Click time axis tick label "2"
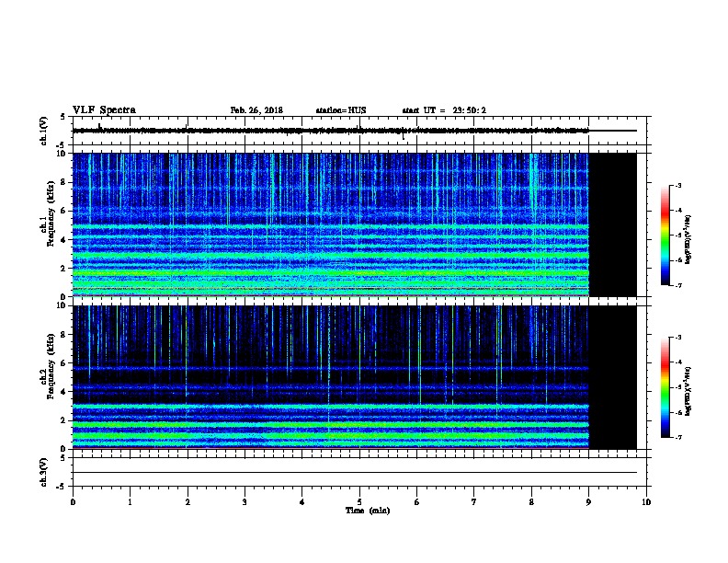 tap(188, 502)
